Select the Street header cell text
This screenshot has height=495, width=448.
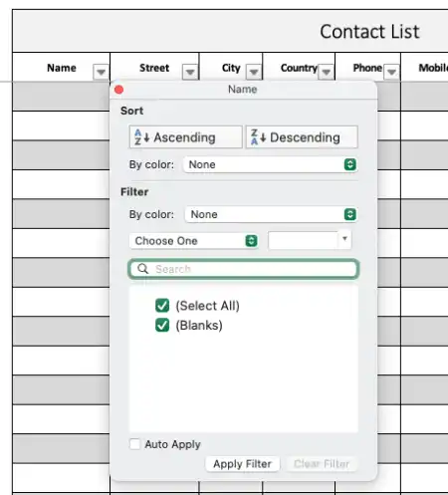(x=154, y=68)
